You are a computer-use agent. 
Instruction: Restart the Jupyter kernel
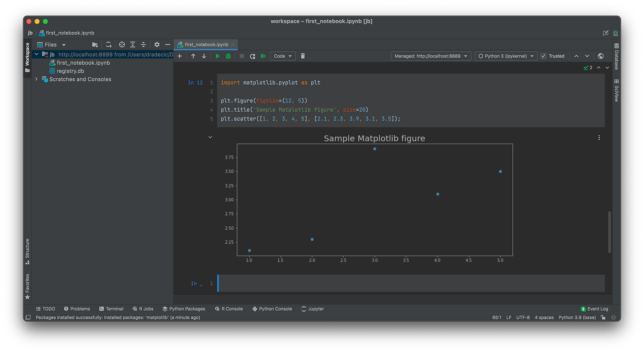[x=252, y=56]
